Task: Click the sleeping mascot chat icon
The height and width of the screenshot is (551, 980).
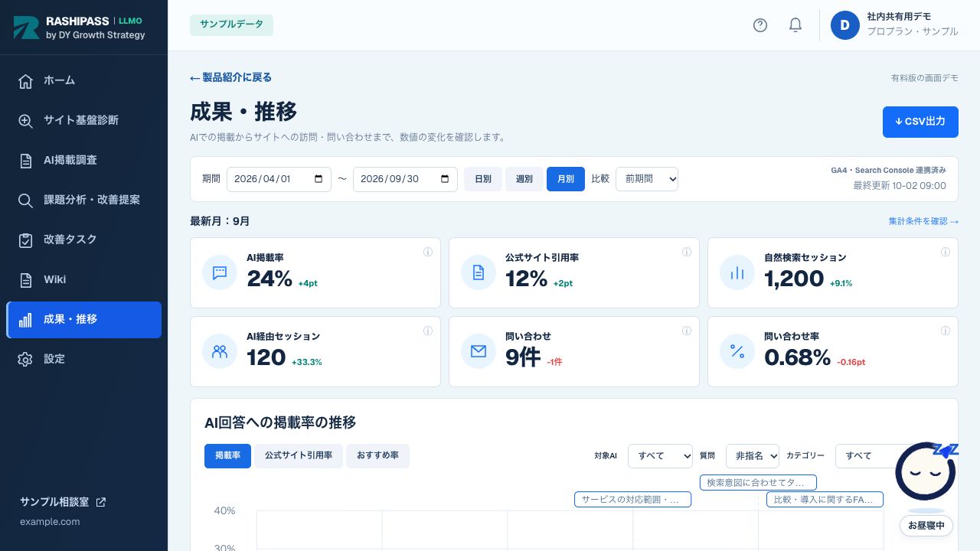Action: click(926, 472)
